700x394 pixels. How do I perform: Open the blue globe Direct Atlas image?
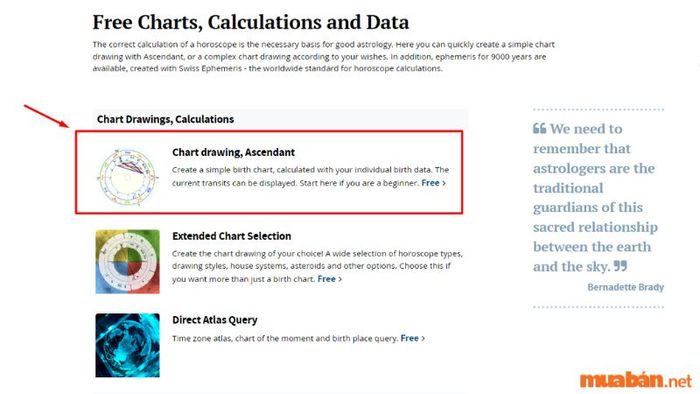pos(127,345)
